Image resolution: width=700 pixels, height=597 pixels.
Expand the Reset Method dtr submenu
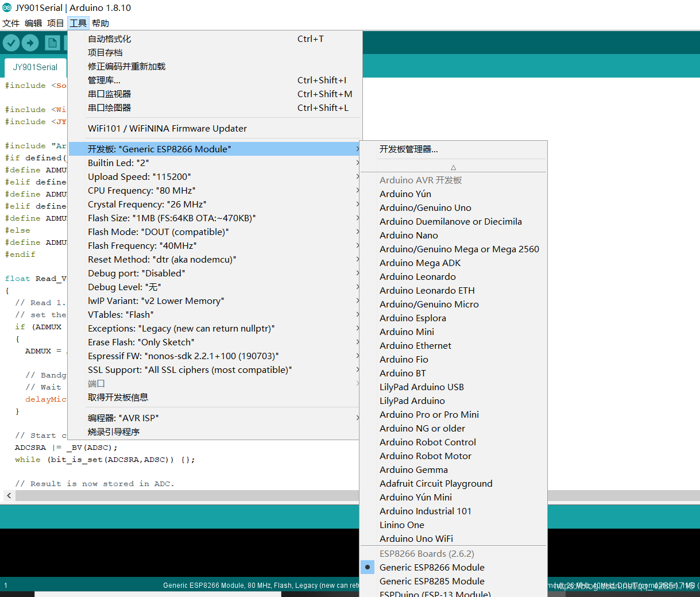(215, 259)
